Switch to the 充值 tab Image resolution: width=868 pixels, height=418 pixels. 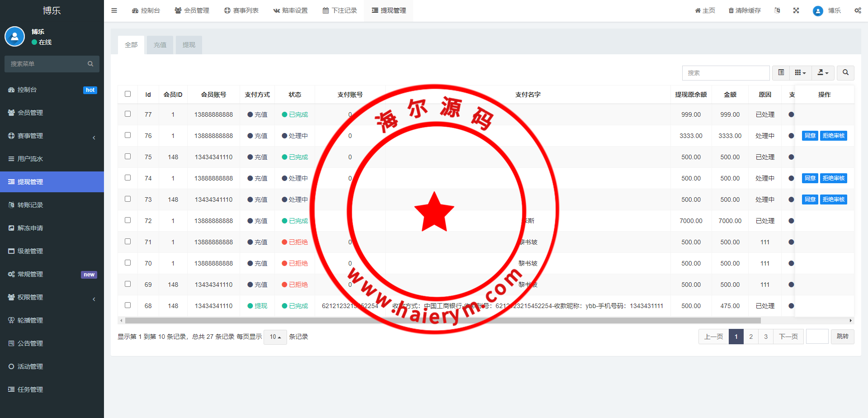(160, 45)
